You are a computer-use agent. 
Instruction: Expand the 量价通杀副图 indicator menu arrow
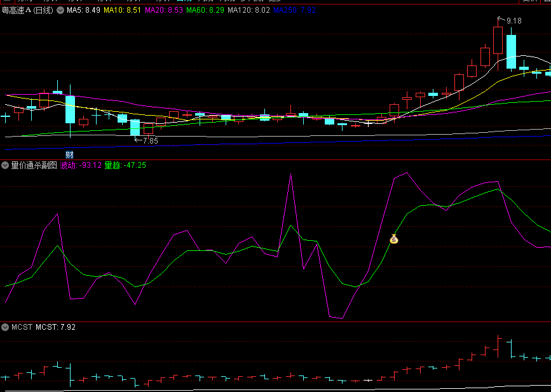[x=5, y=165]
